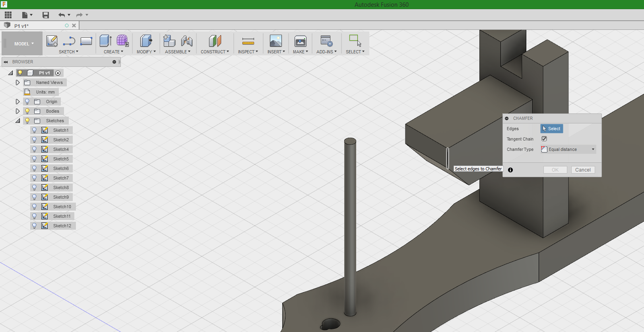This screenshot has height=332, width=644.
Task: Collapse the Sketches folder
Action: pos(18,121)
